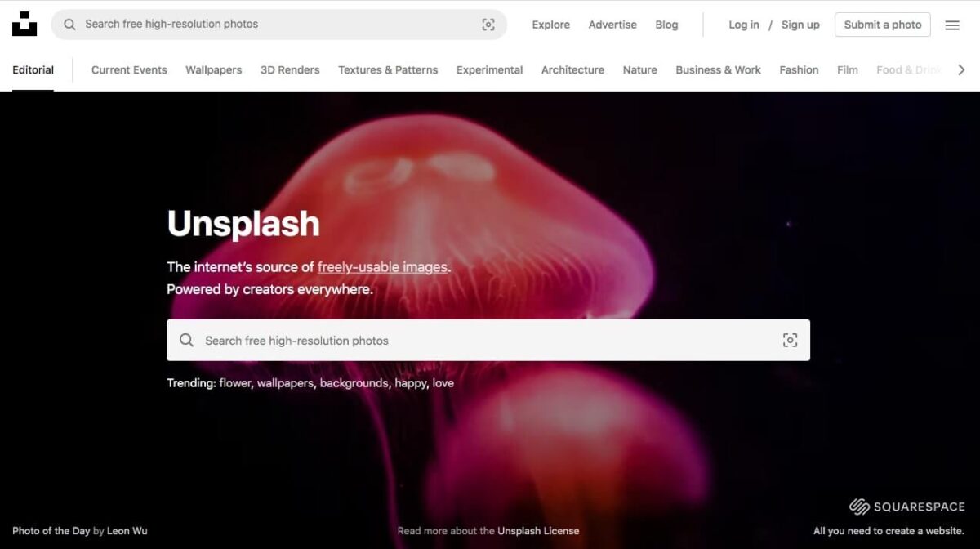The width and height of the screenshot is (980, 549).
Task: Search trending term flower
Action: pos(235,383)
